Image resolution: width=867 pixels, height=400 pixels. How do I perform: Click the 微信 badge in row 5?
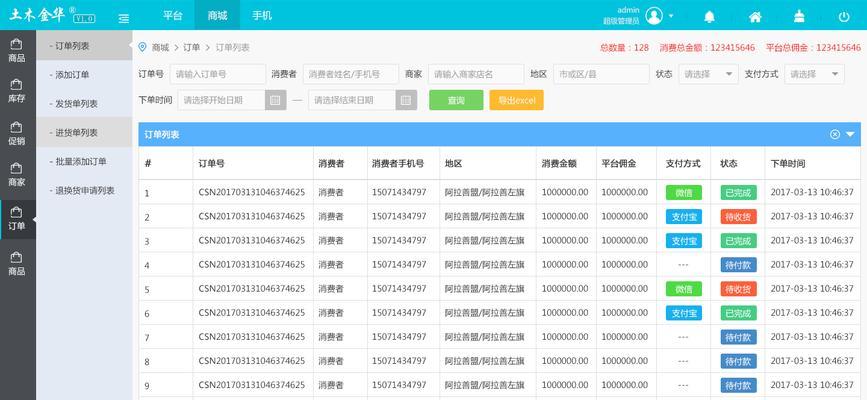pos(683,289)
